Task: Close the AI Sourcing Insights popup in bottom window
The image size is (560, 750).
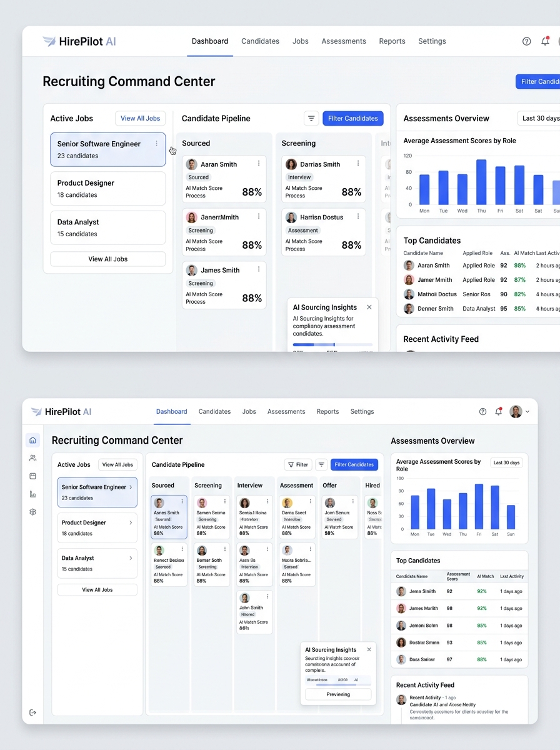Action: [369, 649]
